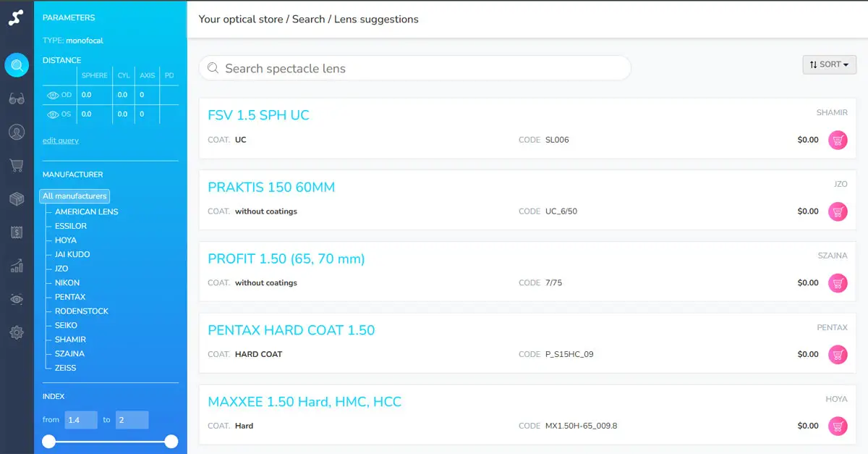868x454 pixels.
Task: Open the inventory box sidebar icon
Action: [x=17, y=199]
